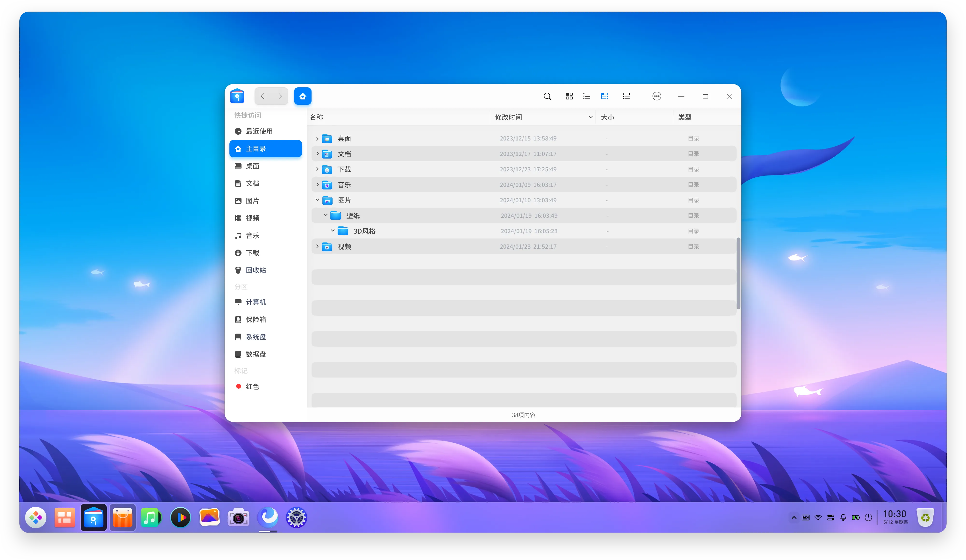
Task: Open 保险箱 in the sidebar
Action: [265, 319]
